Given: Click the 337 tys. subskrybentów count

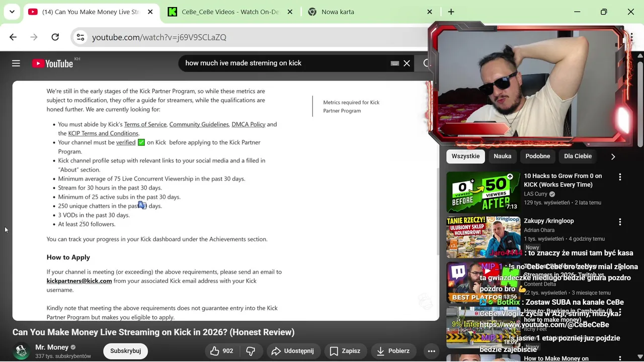Looking at the screenshot, I should pos(63,356).
